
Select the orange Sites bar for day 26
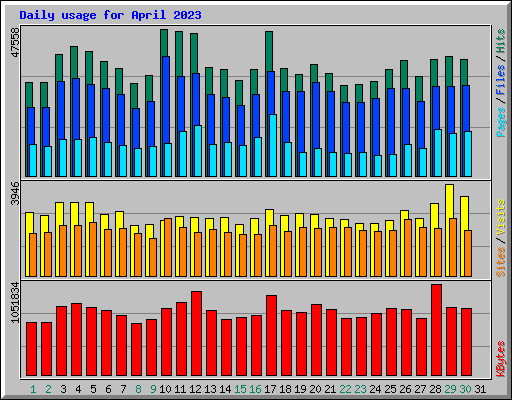click(x=408, y=248)
